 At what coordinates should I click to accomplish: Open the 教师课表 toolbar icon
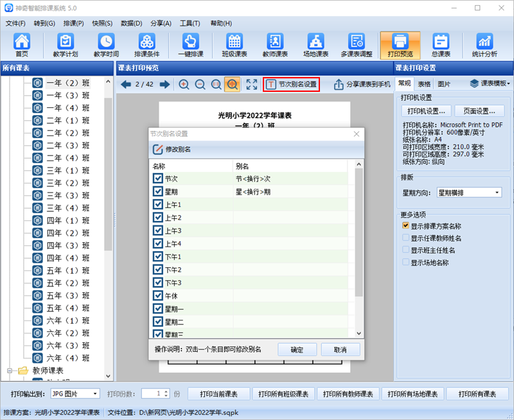tap(275, 45)
